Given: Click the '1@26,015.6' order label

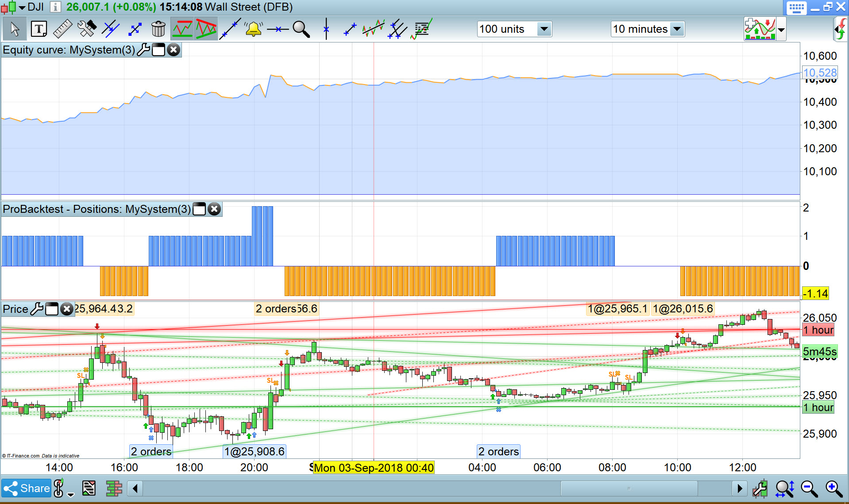Looking at the screenshot, I should click(683, 308).
